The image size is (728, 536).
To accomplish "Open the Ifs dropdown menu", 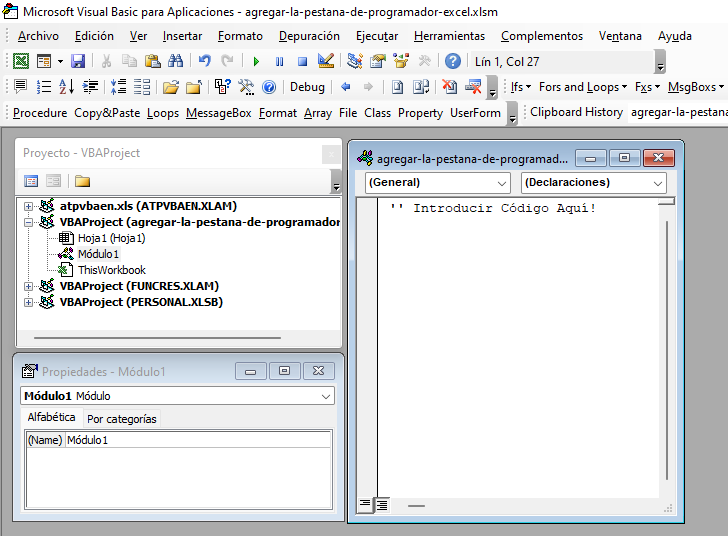I will [x=521, y=87].
